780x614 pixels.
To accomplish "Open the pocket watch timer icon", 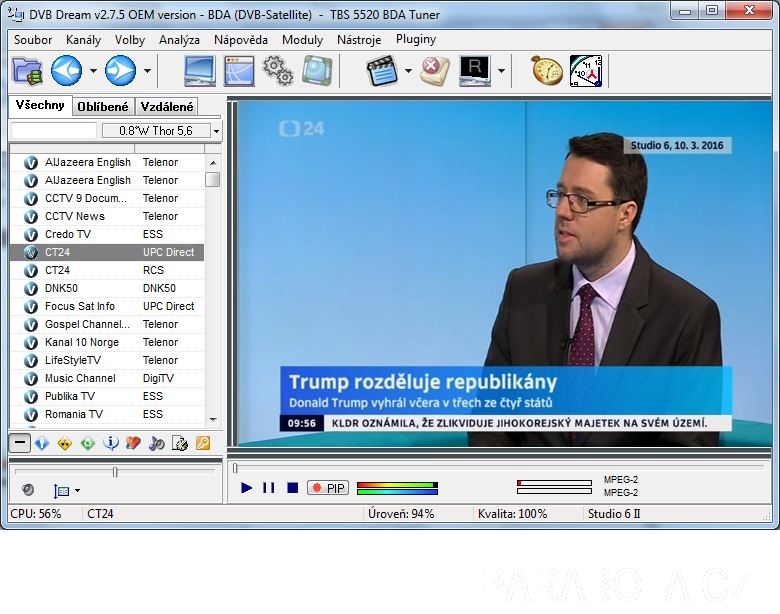I will (x=547, y=71).
